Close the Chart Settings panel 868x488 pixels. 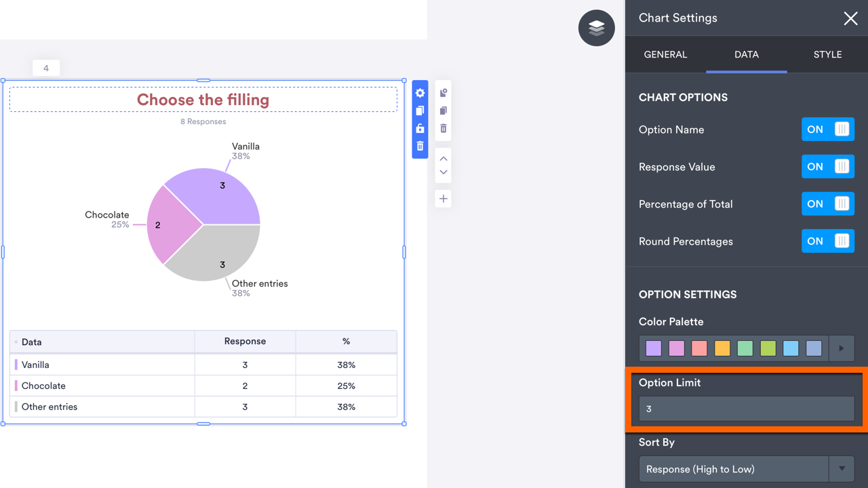click(x=850, y=19)
